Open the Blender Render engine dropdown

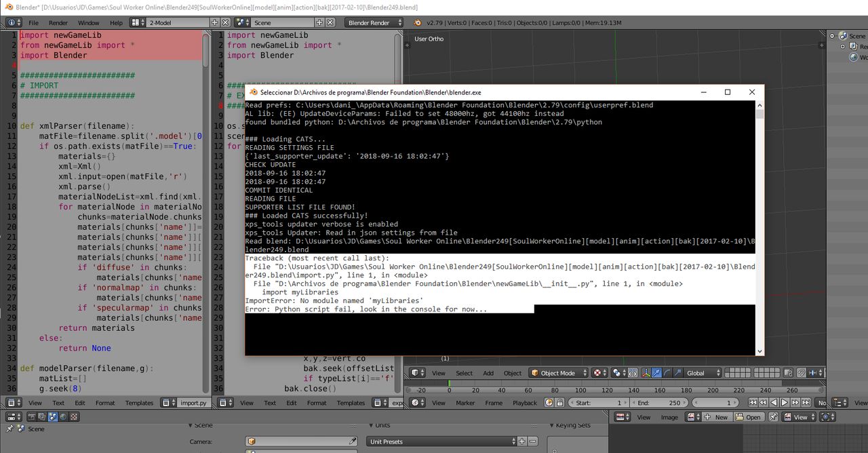tap(374, 22)
